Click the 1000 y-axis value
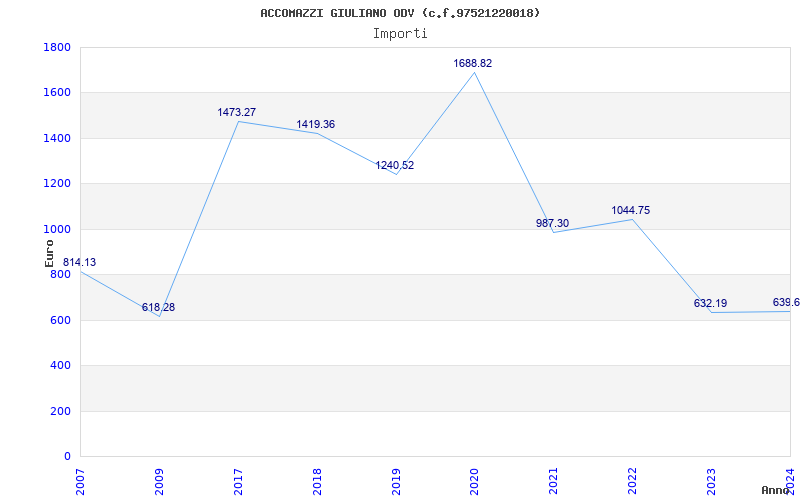800x500 pixels. point(57,229)
